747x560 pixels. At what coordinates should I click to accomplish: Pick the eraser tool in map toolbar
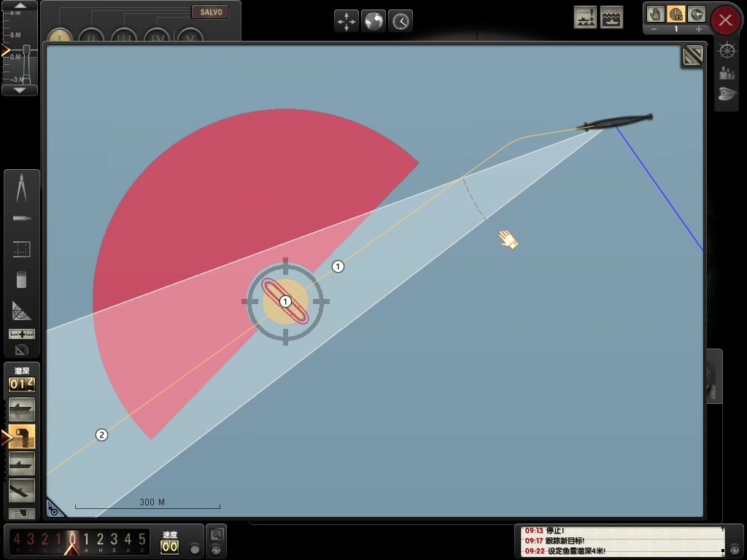point(21,279)
